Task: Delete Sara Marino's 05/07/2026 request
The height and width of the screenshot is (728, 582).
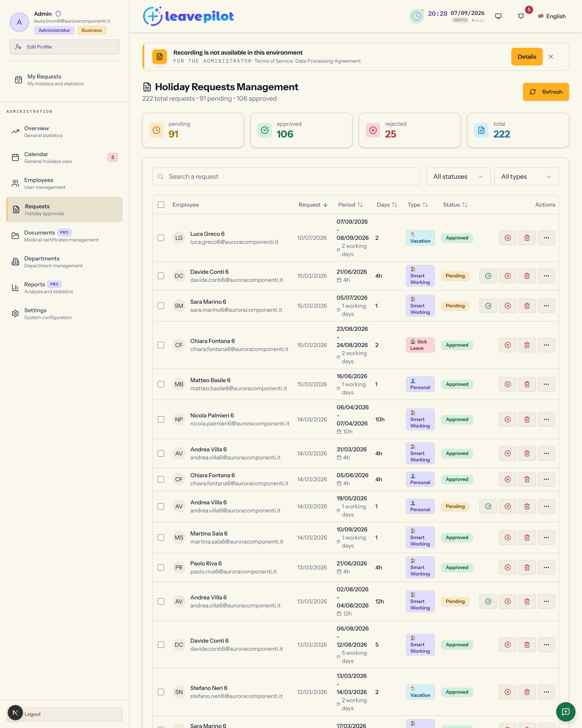Action: tap(527, 306)
